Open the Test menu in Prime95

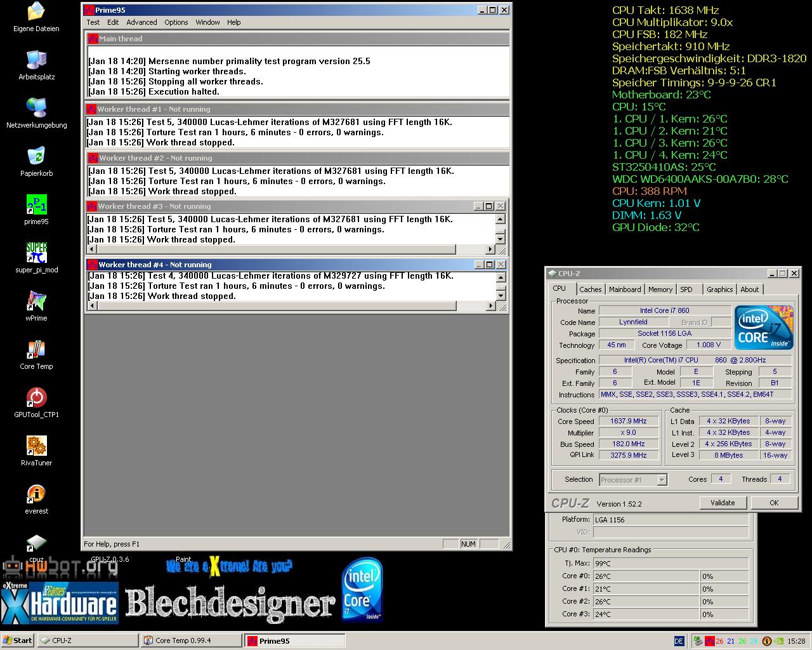tap(93, 22)
